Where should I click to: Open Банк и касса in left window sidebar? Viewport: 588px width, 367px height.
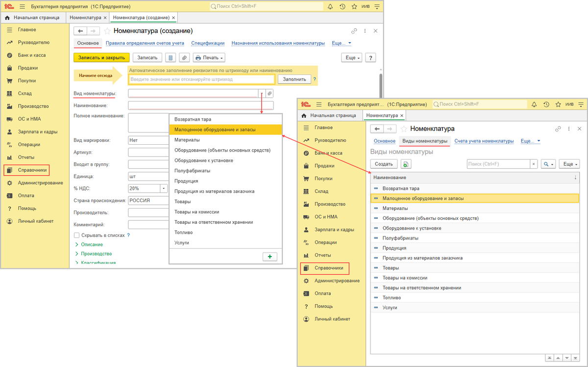[x=31, y=55]
